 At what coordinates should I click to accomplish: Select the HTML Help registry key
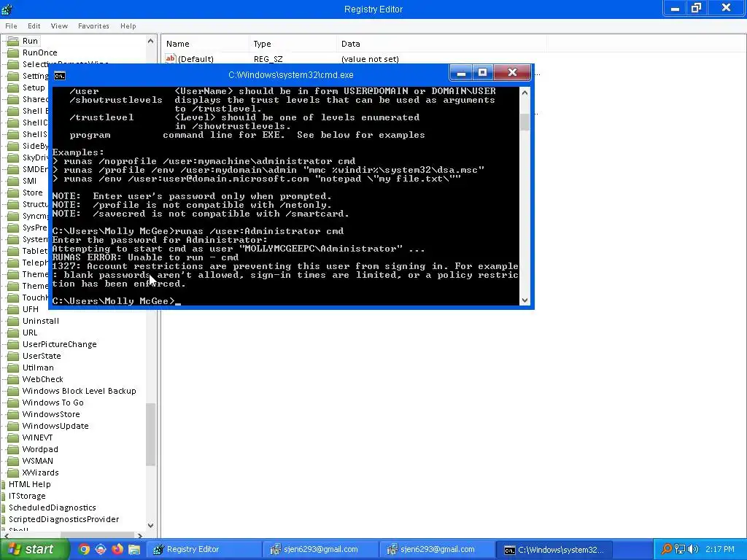pyautogui.click(x=29, y=484)
